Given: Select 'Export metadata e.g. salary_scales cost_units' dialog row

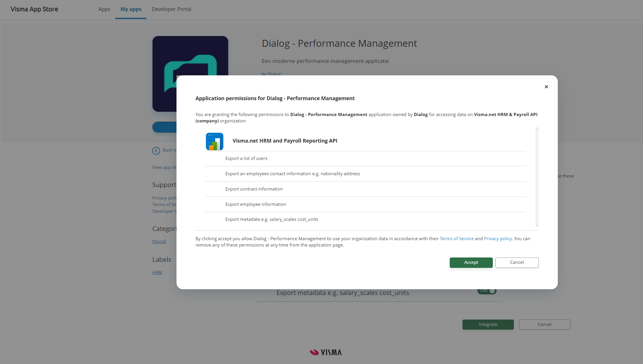Looking at the screenshot, I should click(x=365, y=220).
